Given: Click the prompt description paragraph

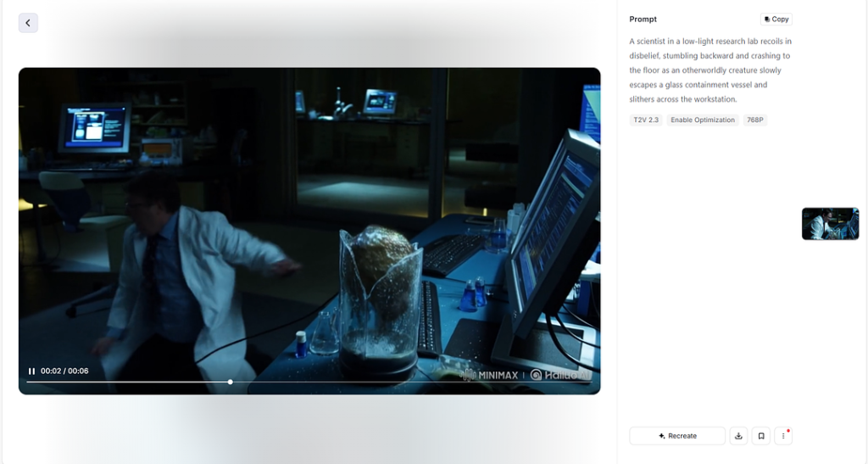Looking at the screenshot, I should (711, 70).
